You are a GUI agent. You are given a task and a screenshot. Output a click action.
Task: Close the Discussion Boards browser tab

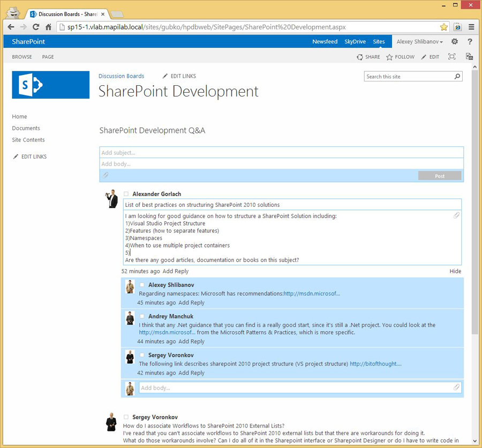click(x=103, y=14)
